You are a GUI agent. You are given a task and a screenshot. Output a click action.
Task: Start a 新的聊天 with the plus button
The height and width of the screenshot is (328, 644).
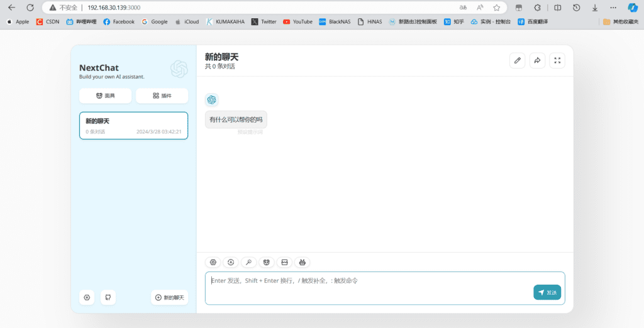coord(170,298)
